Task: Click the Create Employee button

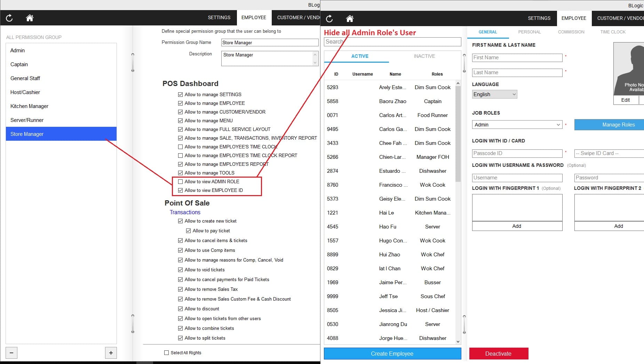Action: tap(392, 354)
